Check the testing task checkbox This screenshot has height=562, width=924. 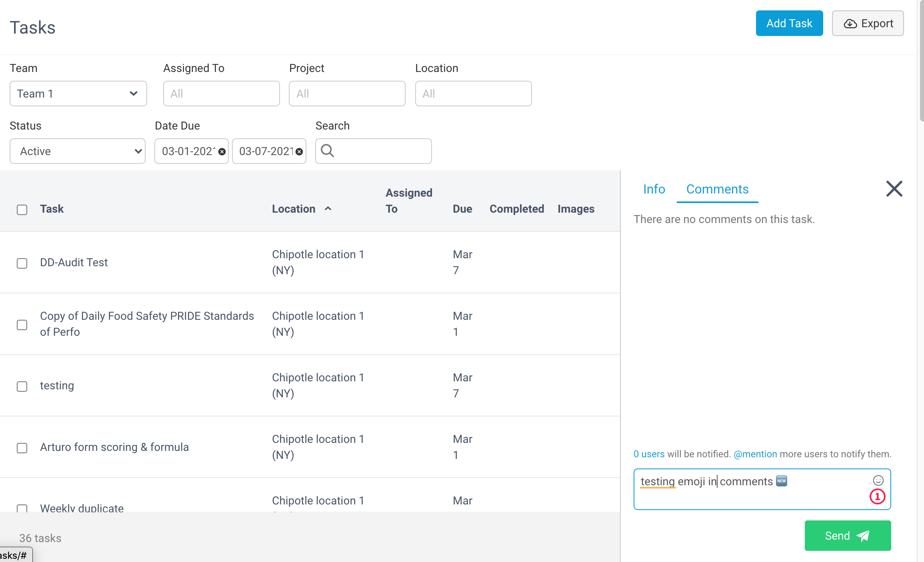point(22,386)
